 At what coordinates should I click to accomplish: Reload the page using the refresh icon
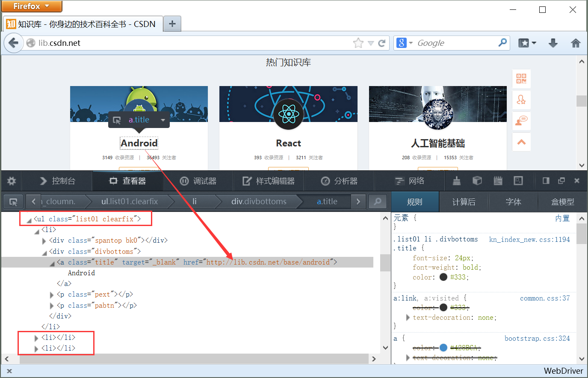click(x=382, y=43)
